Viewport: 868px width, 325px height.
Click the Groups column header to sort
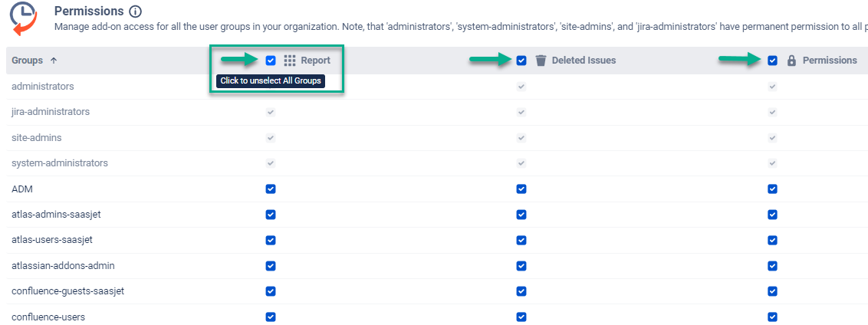tap(27, 61)
